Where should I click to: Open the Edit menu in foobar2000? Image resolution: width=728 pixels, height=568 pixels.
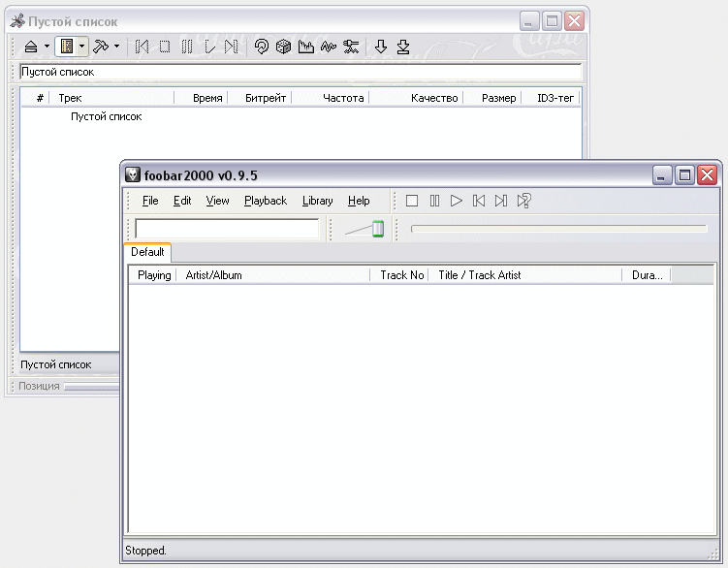point(182,201)
